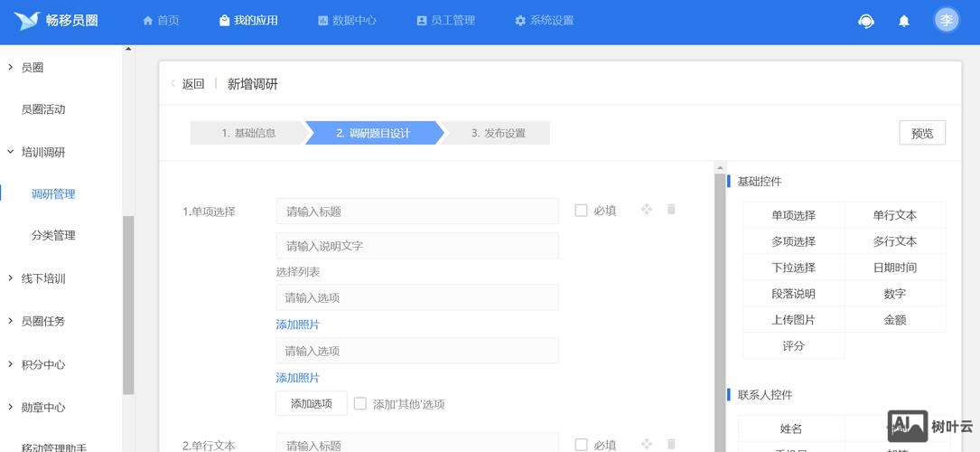Open 我的应用 in the top navigation
The width and height of the screenshot is (980, 452).
pyautogui.click(x=248, y=21)
